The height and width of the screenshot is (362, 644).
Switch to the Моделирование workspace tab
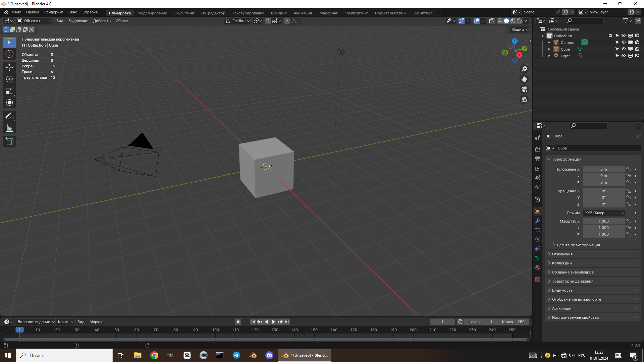click(x=152, y=13)
